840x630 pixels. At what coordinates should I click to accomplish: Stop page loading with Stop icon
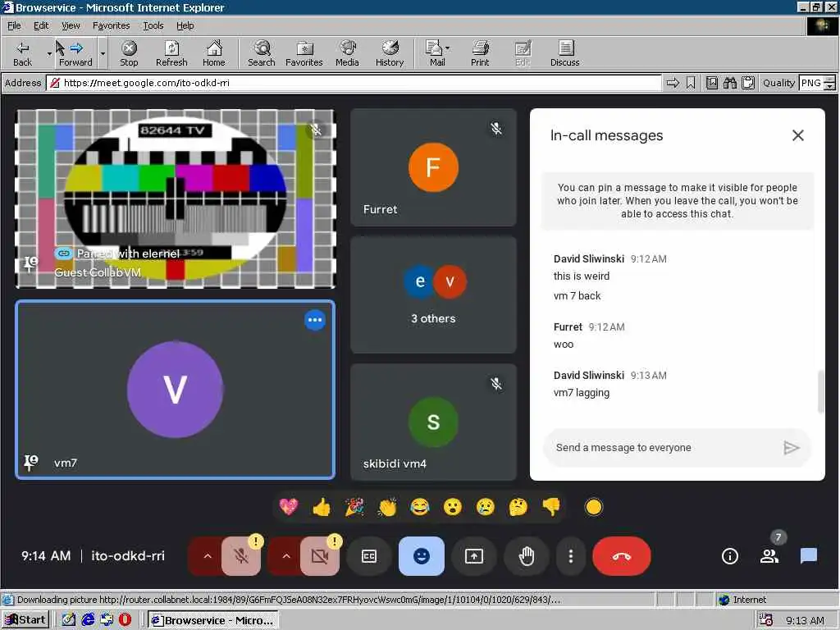(x=129, y=53)
